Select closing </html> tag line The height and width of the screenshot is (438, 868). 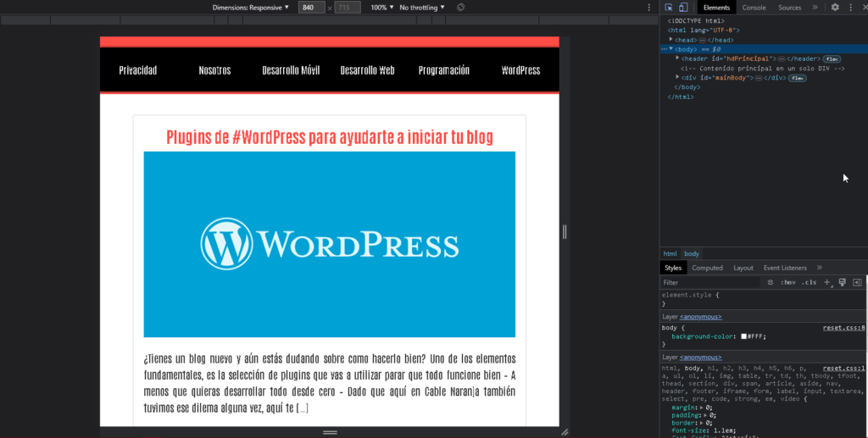coord(681,97)
